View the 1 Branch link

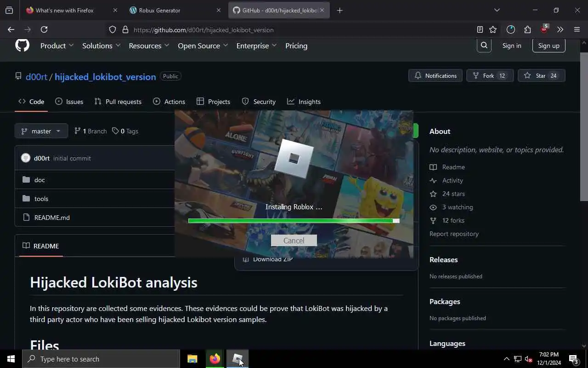pyautogui.click(x=90, y=131)
